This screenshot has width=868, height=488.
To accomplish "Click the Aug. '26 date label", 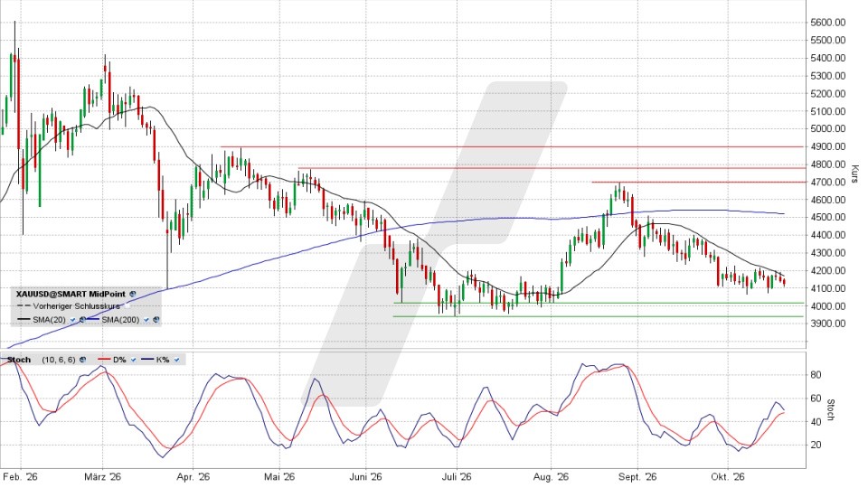I will click(552, 477).
